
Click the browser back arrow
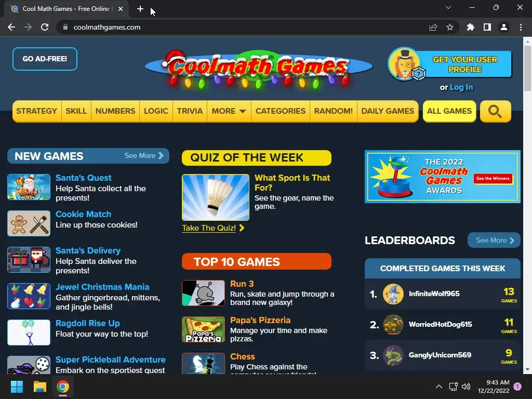[x=11, y=27]
